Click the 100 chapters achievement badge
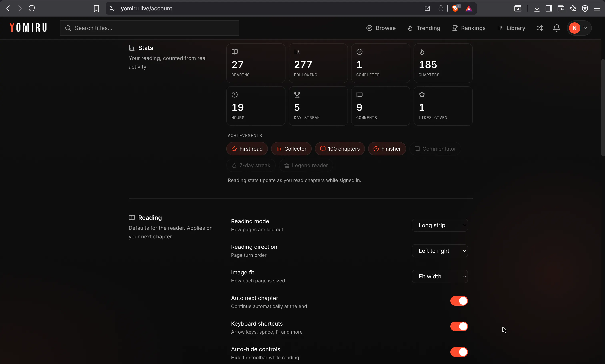This screenshot has height=364, width=605. (340, 149)
